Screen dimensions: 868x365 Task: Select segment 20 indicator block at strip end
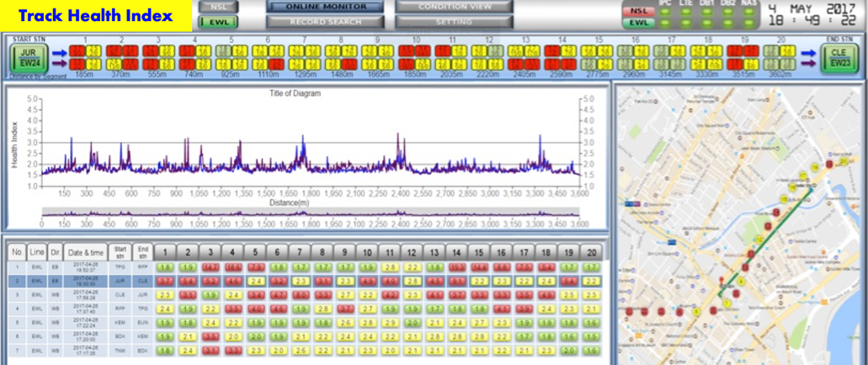[780, 57]
